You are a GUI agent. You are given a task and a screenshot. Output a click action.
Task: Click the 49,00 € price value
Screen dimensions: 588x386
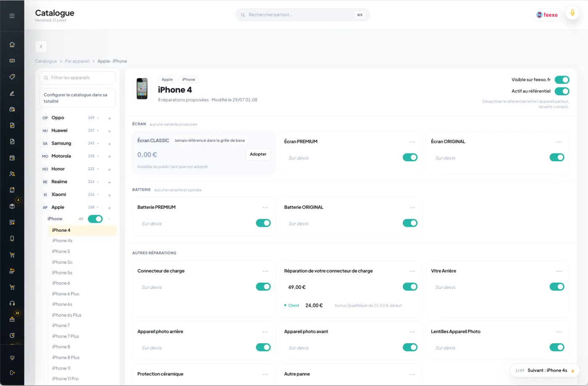(x=297, y=287)
